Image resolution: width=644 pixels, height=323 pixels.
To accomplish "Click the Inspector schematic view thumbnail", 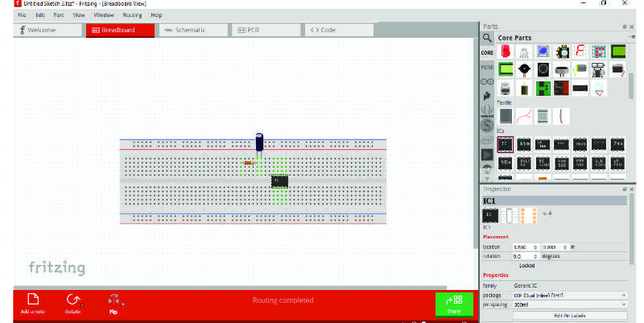I will (509, 216).
